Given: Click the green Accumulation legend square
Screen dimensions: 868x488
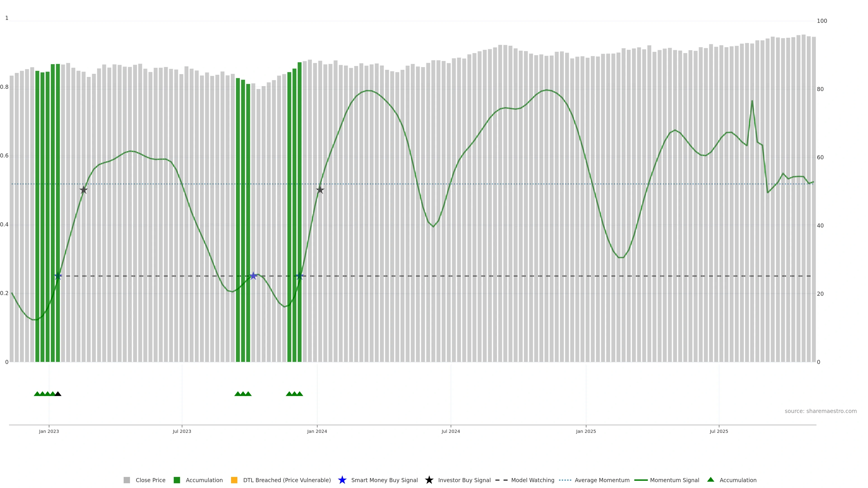Looking at the screenshot, I should (177, 480).
